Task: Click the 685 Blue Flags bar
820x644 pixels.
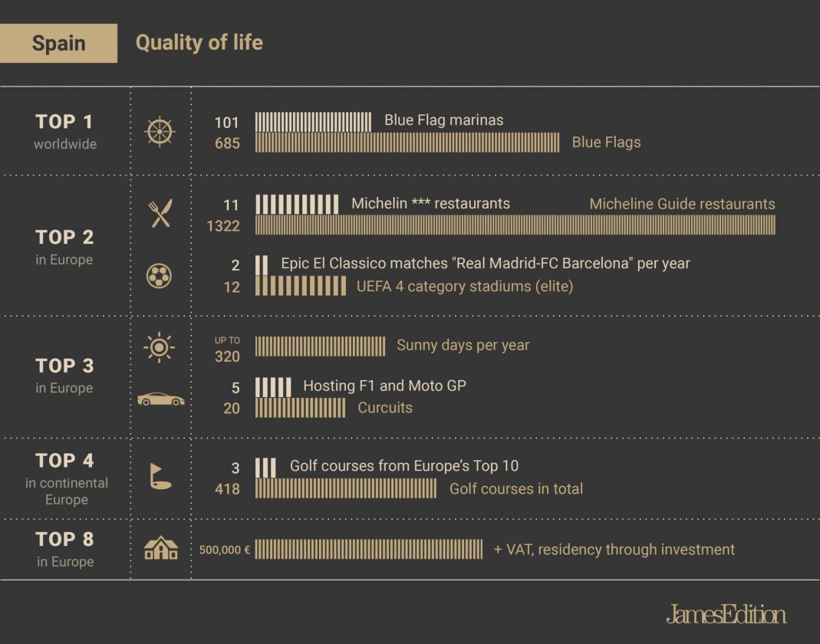Action: pos(407,143)
